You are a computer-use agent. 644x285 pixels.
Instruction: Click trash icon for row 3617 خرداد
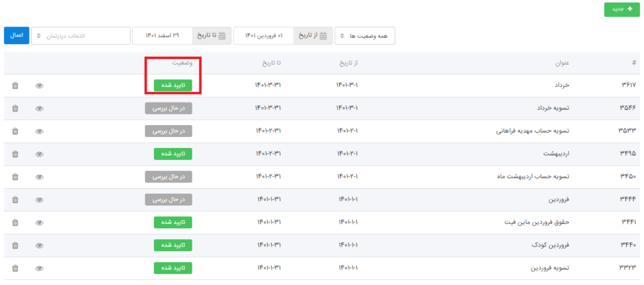pos(15,86)
